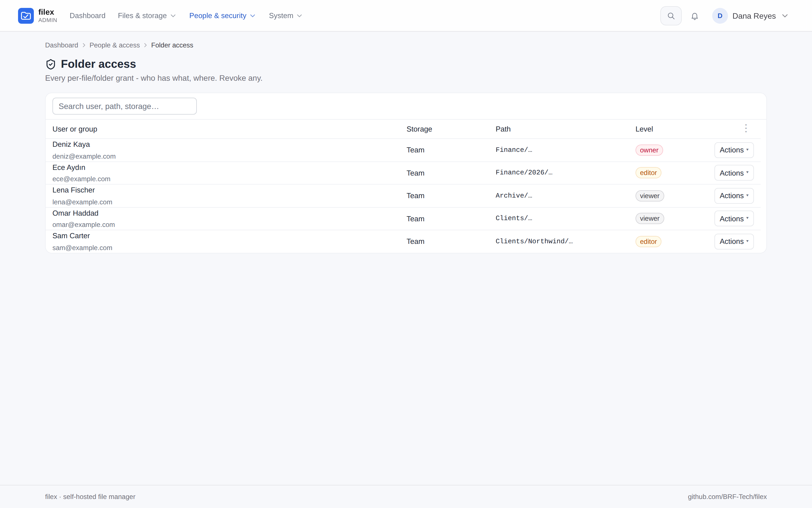Expand the People & security menu

coord(222,16)
